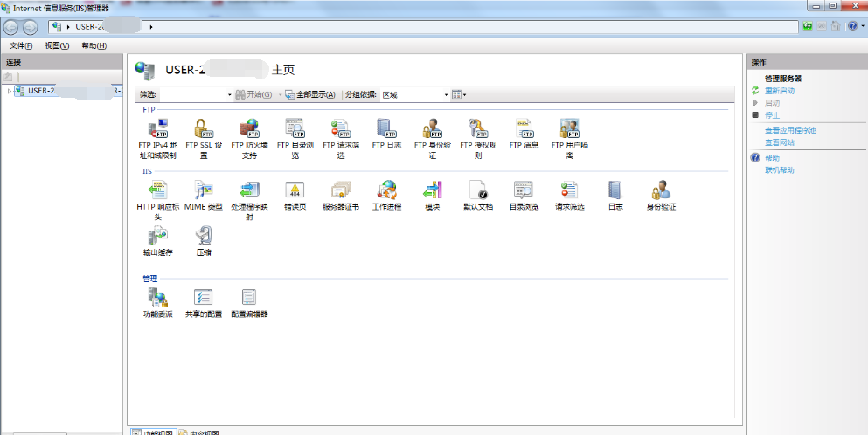The height and width of the screenshot is (435, 868).
Task: Click the 查看应用程序池 link
Action: click(790, 130)
